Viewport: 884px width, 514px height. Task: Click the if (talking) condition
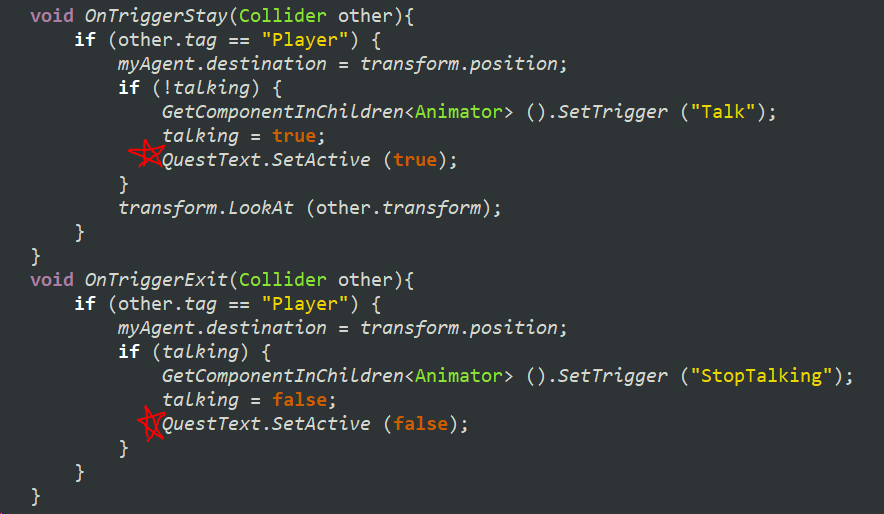coord(195,352)
